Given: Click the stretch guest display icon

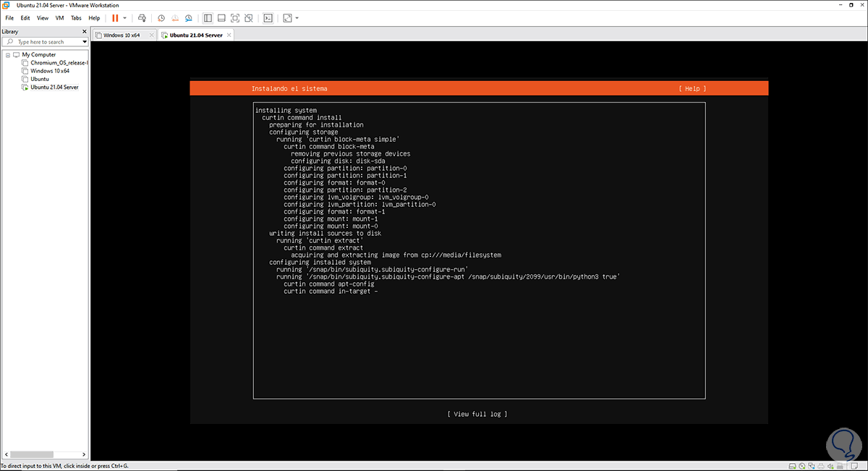Looking at the screenshot, I should click(x=287, y=17).
